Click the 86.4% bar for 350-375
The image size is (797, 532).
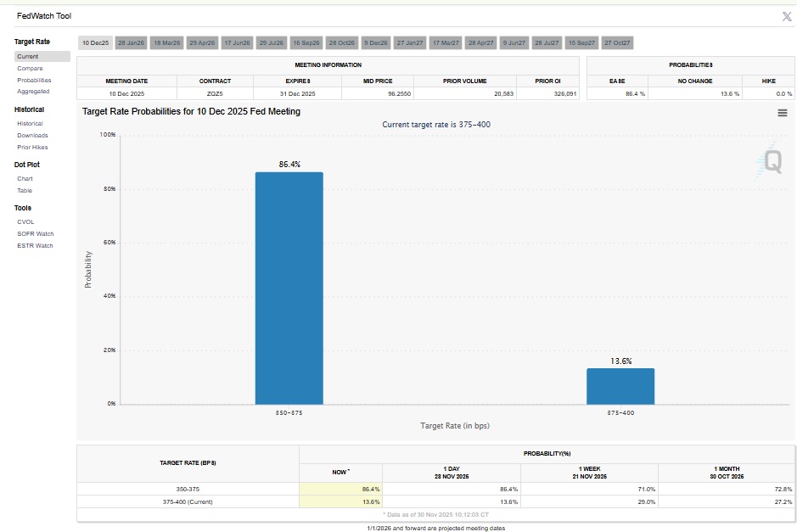coord(289,288)
